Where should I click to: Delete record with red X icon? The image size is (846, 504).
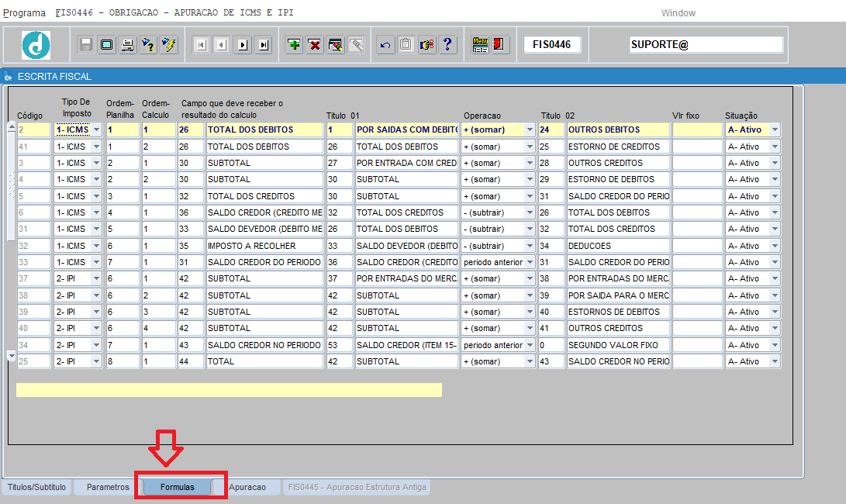315,45
